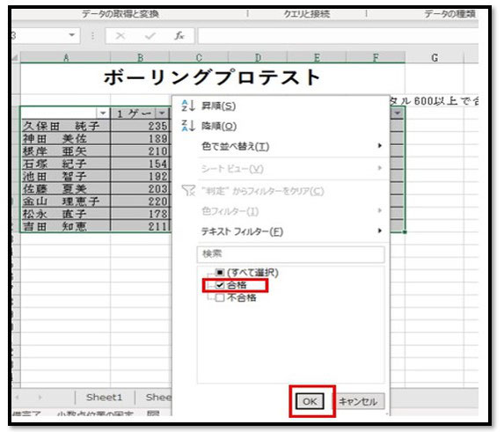Click the キャンセル button
Viewport: 504px width, 432px height.
(x=358, y=401)
